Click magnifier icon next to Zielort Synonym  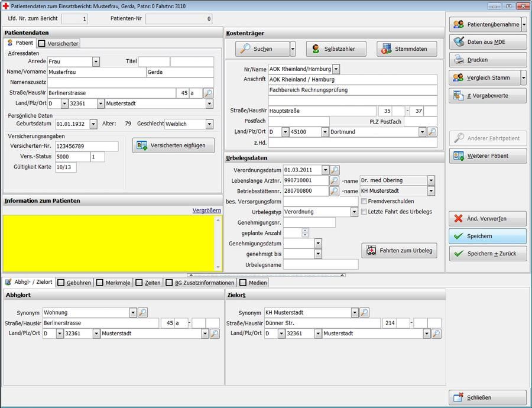click(364, 312)
